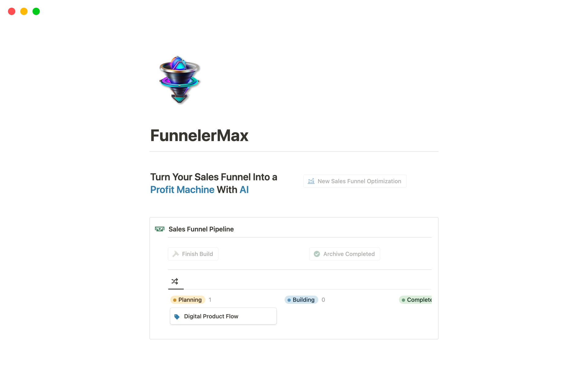Click the hammer icon on Finish Build
588x368 pixels.
click(175, 254)
